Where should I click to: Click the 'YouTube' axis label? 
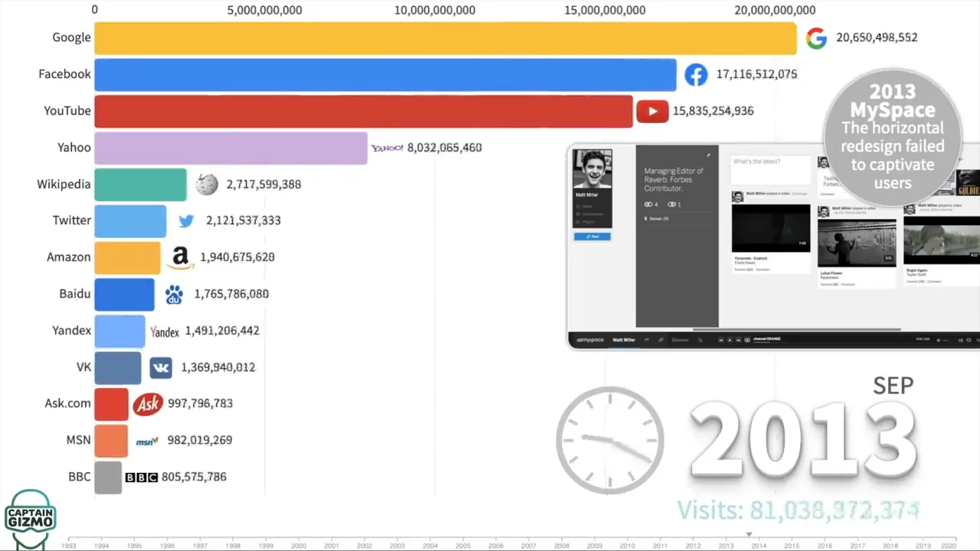[67, 111]
